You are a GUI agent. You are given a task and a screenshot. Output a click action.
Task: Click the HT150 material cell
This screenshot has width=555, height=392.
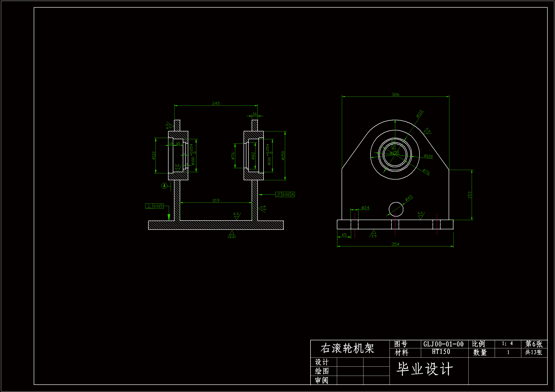point(441,352)
